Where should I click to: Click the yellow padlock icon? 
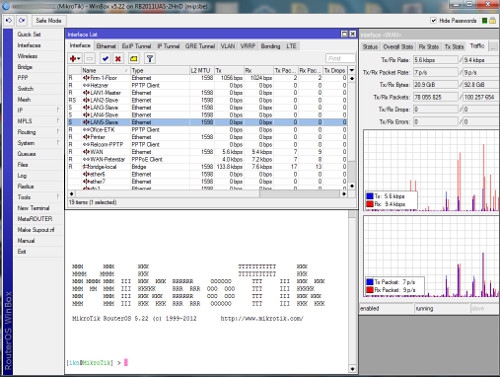(492, 21)
